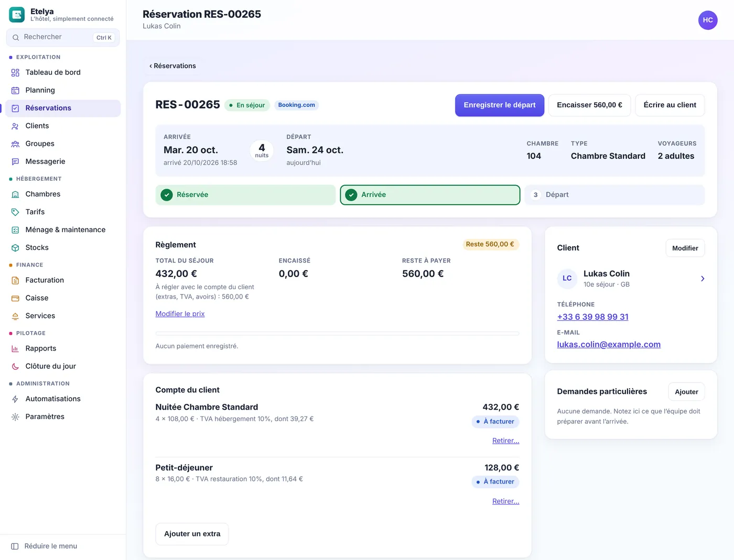
Task: Click the Etelya logo icon
Action: (x=17, y=15)
